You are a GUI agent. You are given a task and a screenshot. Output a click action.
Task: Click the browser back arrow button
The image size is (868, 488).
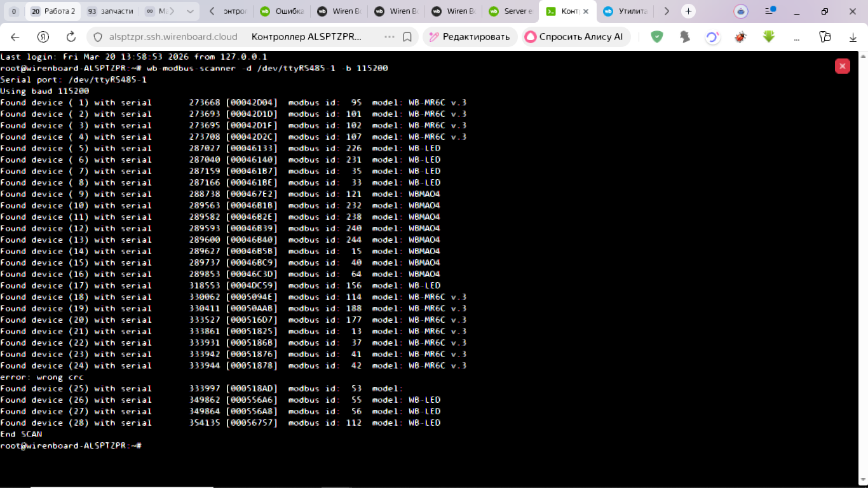(x=15, y=37)
